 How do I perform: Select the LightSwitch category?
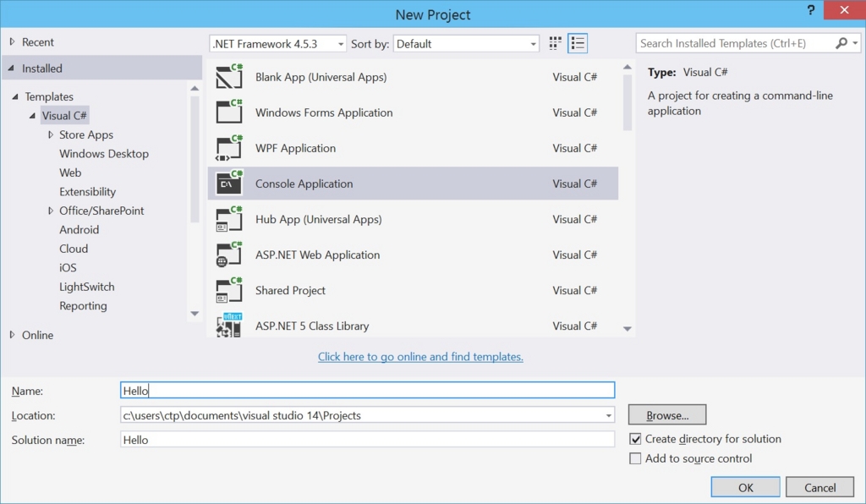[87, 287]
